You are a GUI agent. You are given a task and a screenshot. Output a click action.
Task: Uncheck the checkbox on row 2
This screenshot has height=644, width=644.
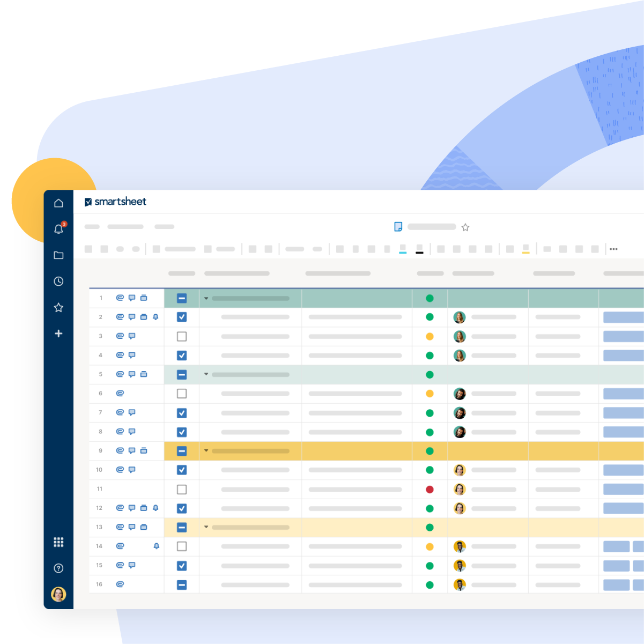[x=182, y=317]
